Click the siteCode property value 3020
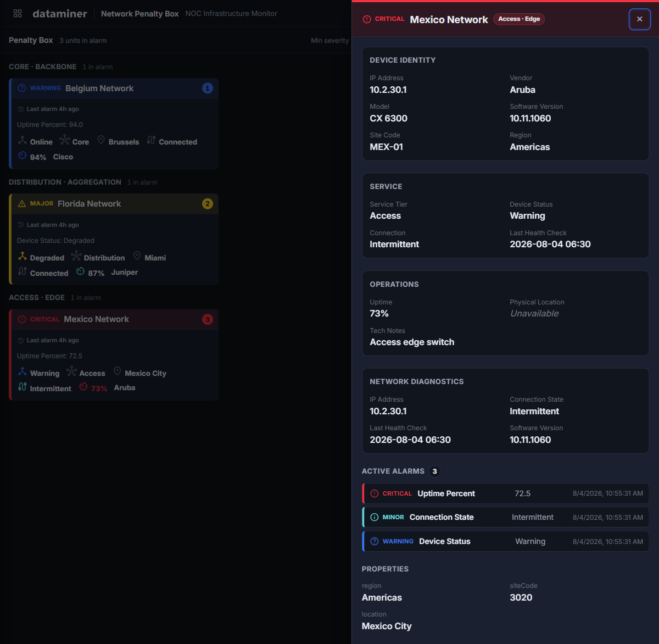This screenshot has height=644, width=659. (x=521, y=597)
